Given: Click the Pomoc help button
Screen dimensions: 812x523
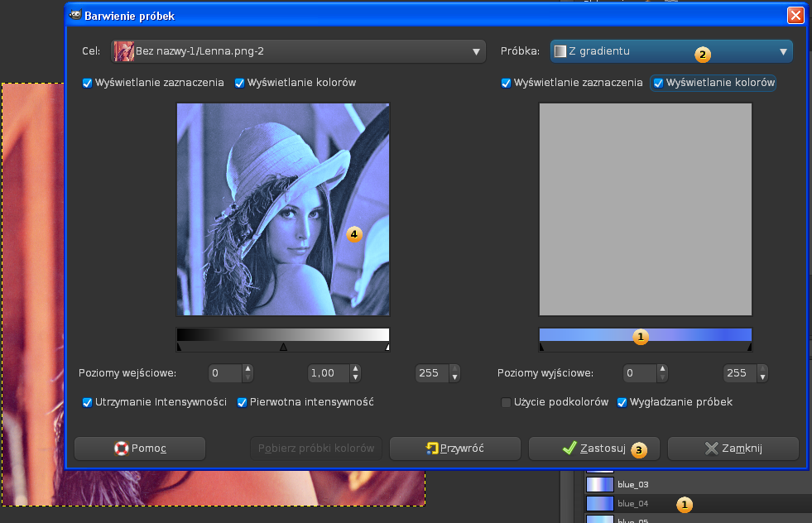Looking at the screenshot, I should tap(140, 449).
